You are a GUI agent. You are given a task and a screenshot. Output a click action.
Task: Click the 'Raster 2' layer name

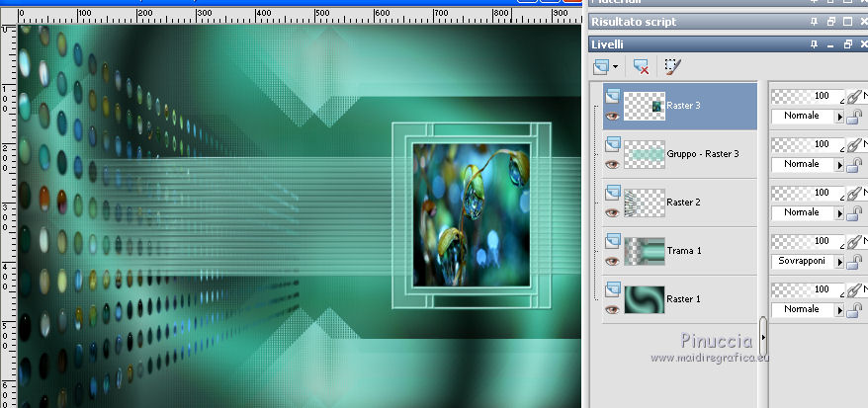coord(684,203)
